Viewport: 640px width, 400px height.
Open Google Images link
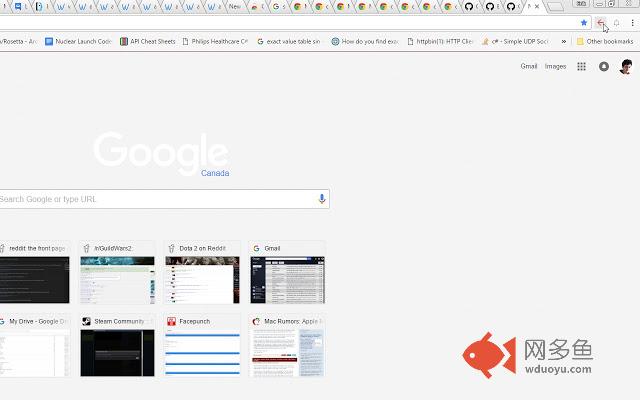coord(556,66)
